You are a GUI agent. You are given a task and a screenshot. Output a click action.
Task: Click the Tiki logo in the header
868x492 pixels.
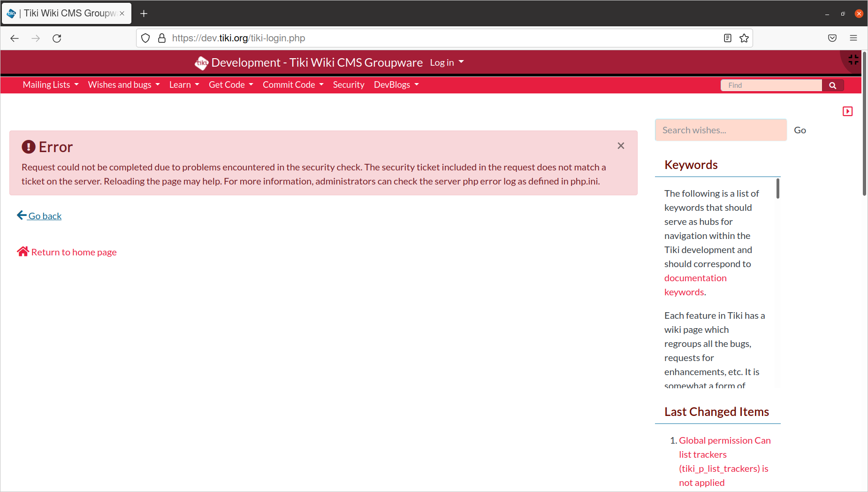201,63
